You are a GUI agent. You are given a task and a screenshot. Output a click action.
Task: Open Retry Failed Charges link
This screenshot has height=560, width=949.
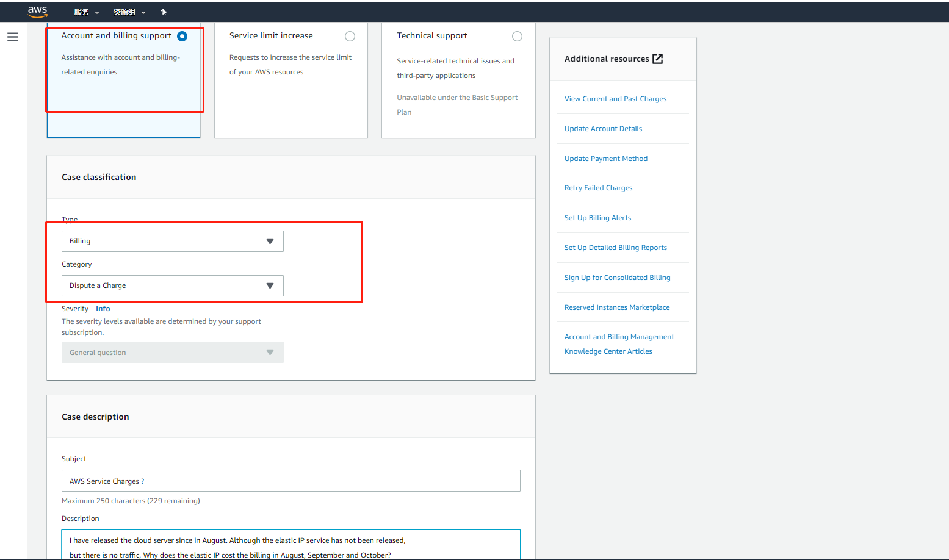[x=598, y=188]
